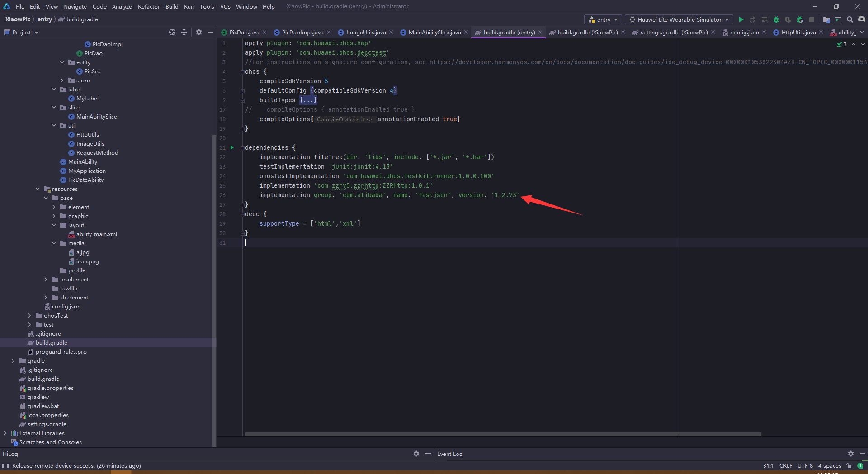Run the entry configuration with green play button
This screenshot has height=474, width=868.
tap(741, 19)
